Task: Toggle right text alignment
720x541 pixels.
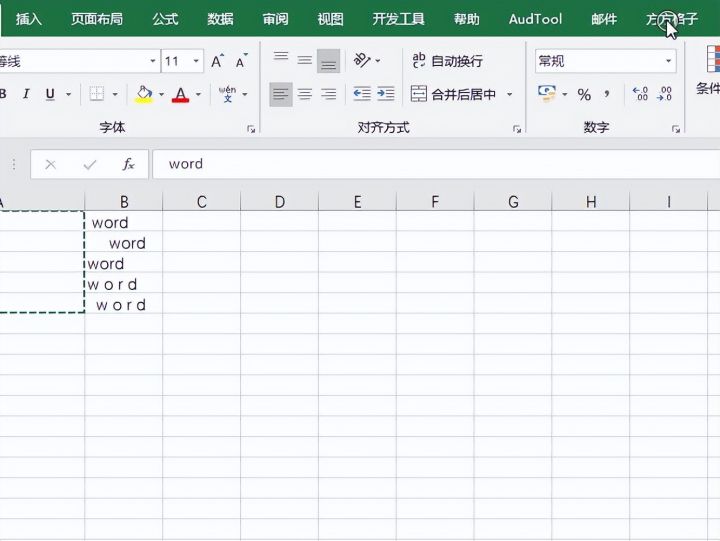Action: pos(328,94)
